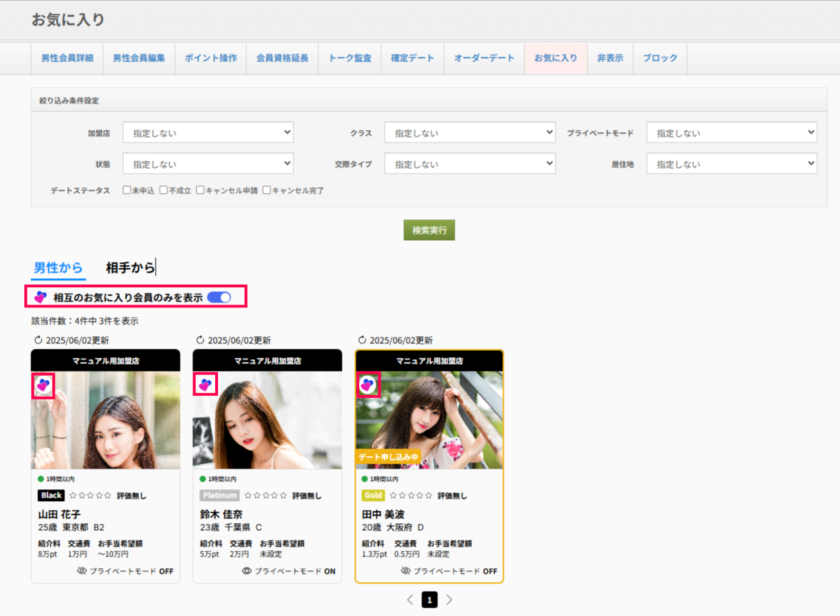This screenshot has width=840, height=616.
Task: Click 該当件数：4件中 3件を表示 text
Action: (x=84, y=321)
